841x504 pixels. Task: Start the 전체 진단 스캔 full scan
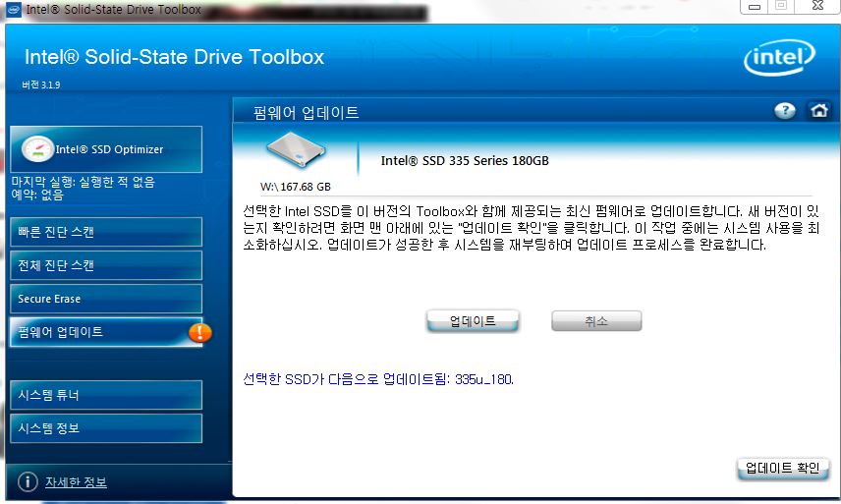106,265
